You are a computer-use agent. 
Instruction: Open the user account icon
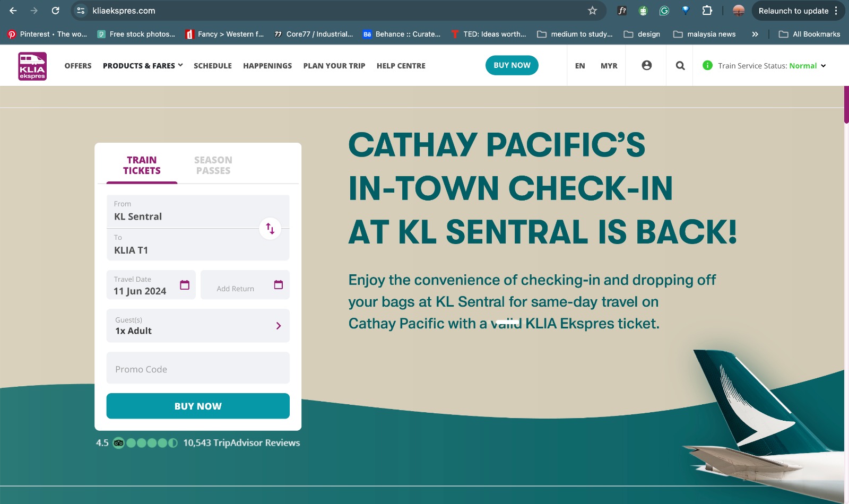coord(646,65)
